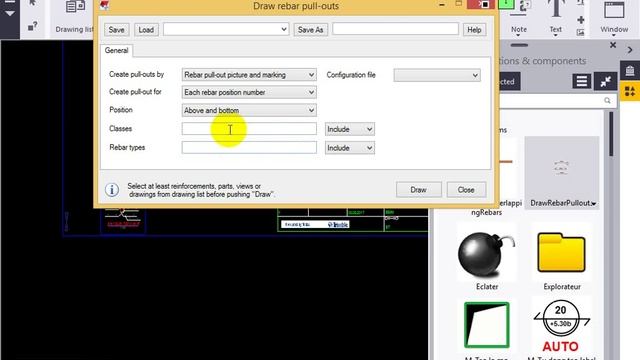This screenshot has height=360, width=640.
Task: Click the Rebar types input field
Action: [x=249, y=147]
